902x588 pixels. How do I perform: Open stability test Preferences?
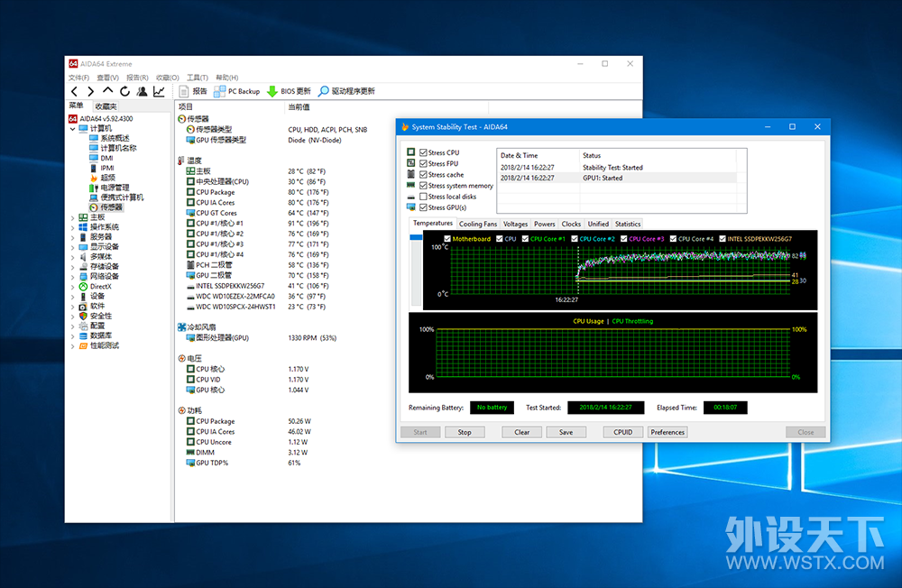667,432
